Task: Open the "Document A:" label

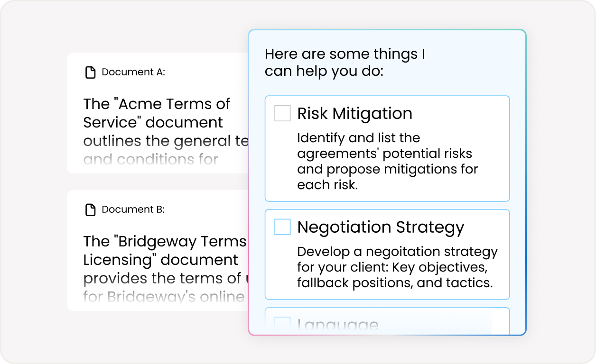Action: tap(133, 72)
